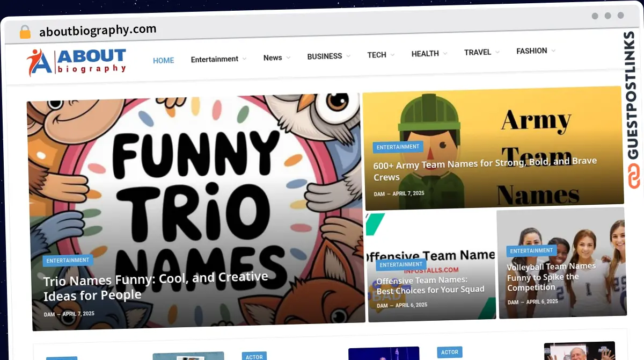Screen dimensions: 644x360
Task: Click the padlock icon in address bar
Action: [25, 32]
